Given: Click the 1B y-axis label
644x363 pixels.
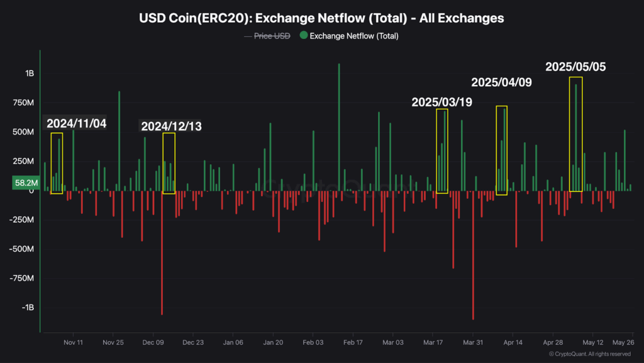Looking at the screenshot, I should click(x=30, y=74).
